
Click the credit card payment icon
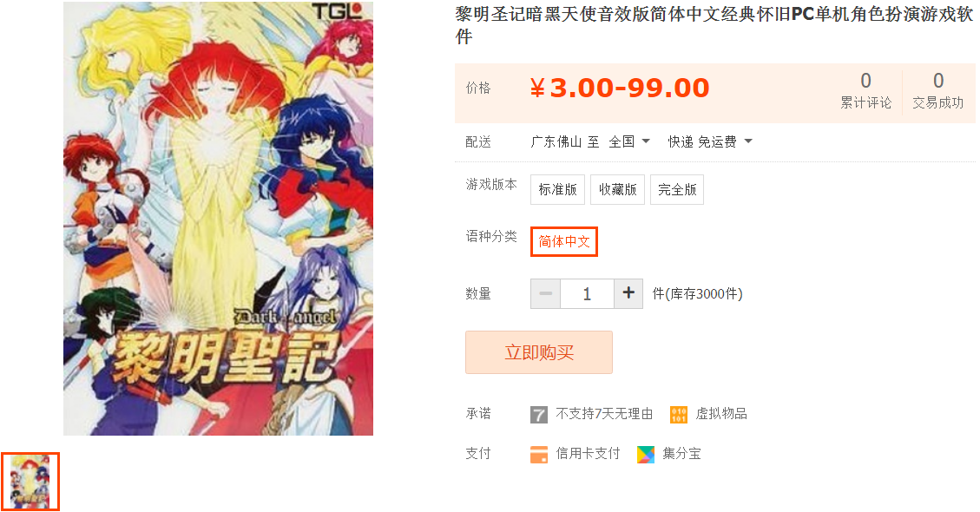coord(539,455)
